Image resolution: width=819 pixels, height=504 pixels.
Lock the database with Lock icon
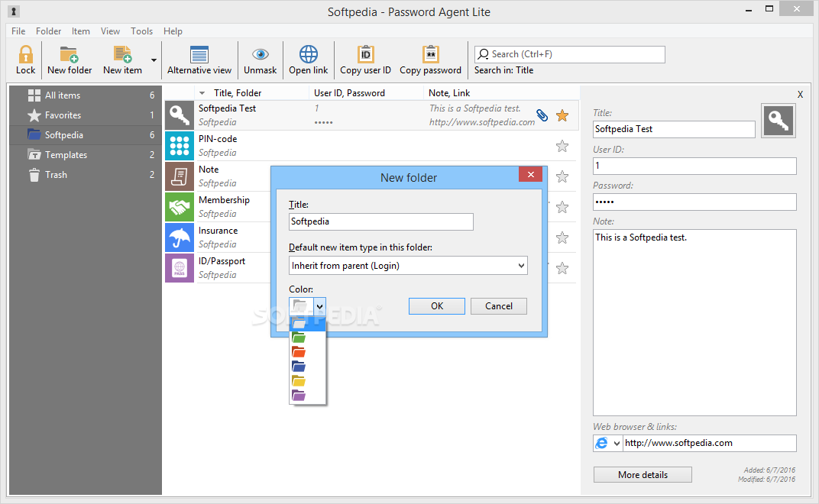coord(26,60)
